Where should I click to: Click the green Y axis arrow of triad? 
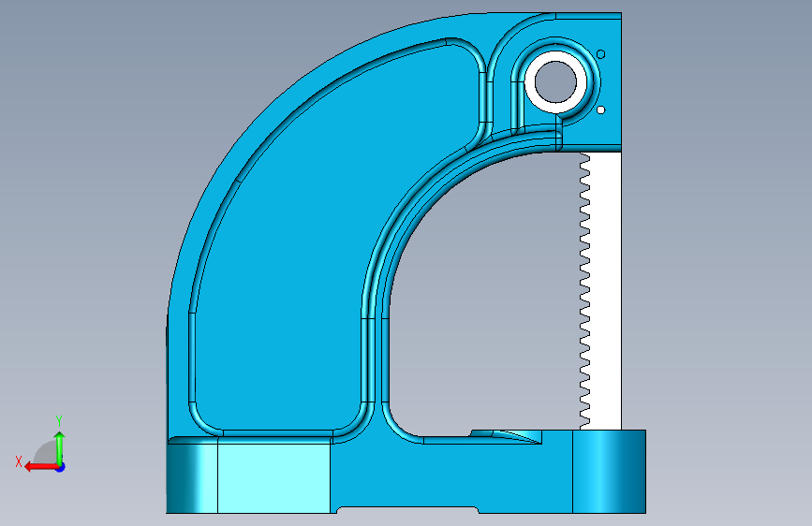point(60,447)
